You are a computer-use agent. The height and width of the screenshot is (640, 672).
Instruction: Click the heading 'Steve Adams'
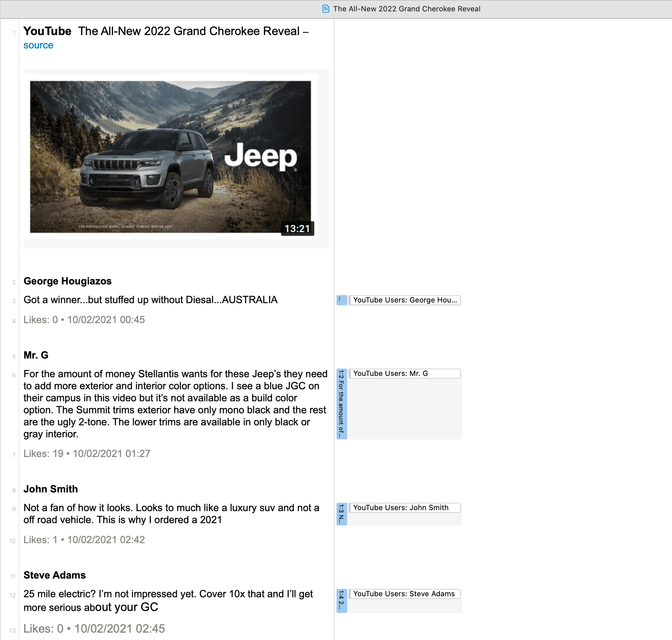click(x=54, y=575)
